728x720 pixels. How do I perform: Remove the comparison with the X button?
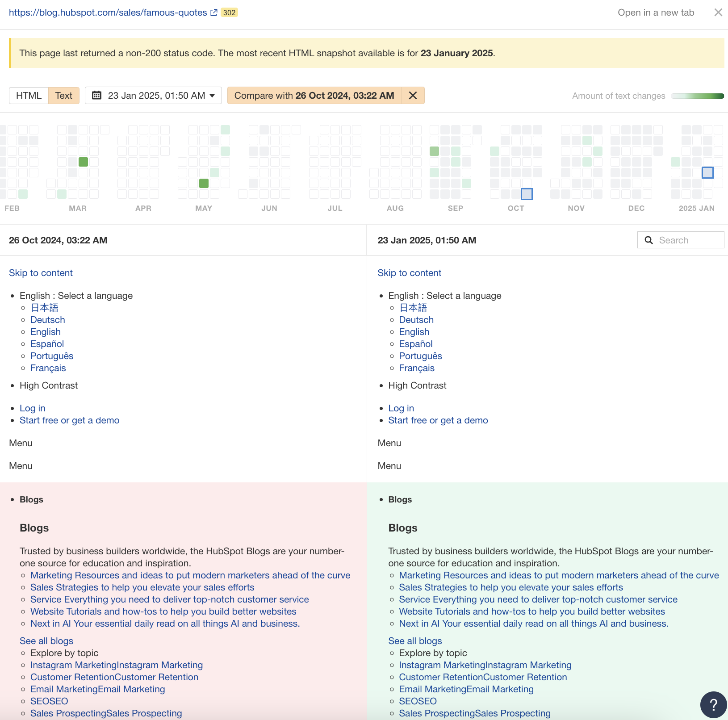point(413,95)
